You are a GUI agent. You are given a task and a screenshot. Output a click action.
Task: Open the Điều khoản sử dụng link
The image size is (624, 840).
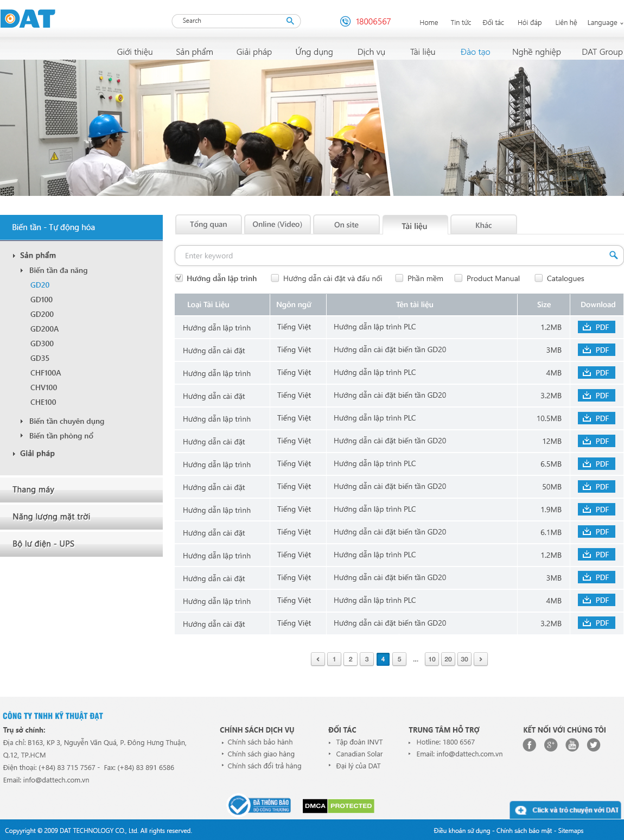point(462,831)
